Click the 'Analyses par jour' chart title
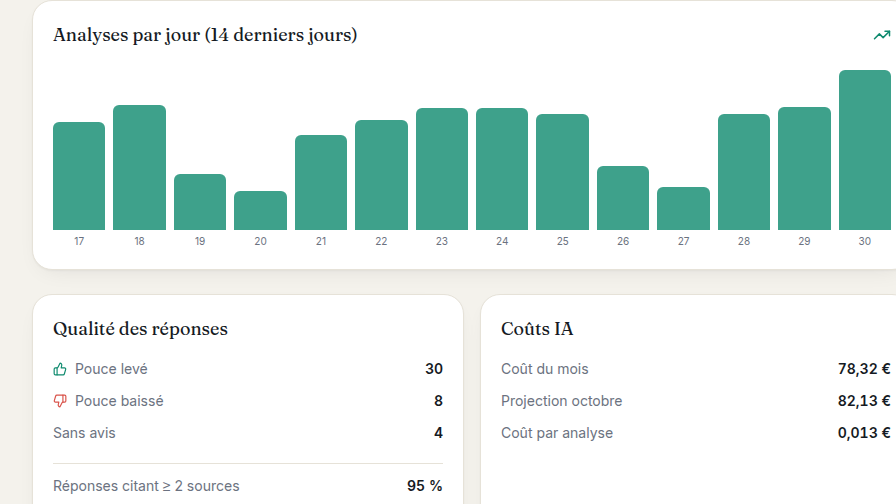Screen dimensions: 896x504 tap(205, 35)
